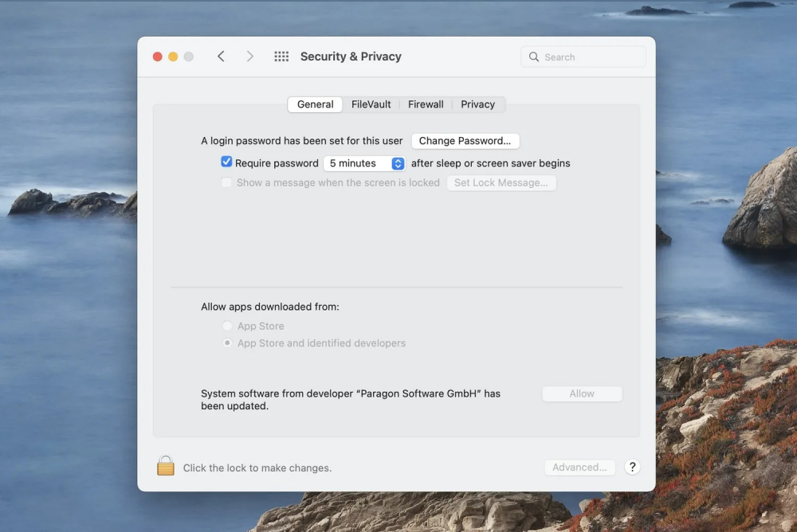797x532 pixels.
Task: Click the Change Password button
Action: tap(465, 141)
